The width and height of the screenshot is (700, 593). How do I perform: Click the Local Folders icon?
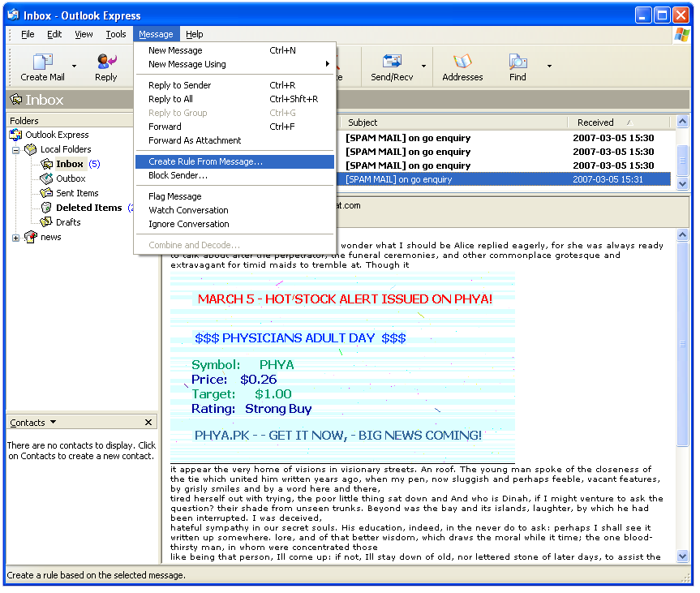30,149
